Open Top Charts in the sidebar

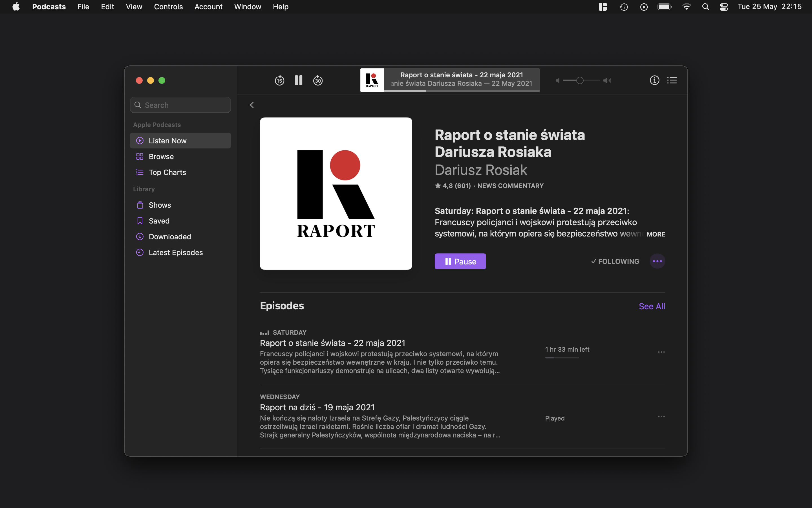180,172
